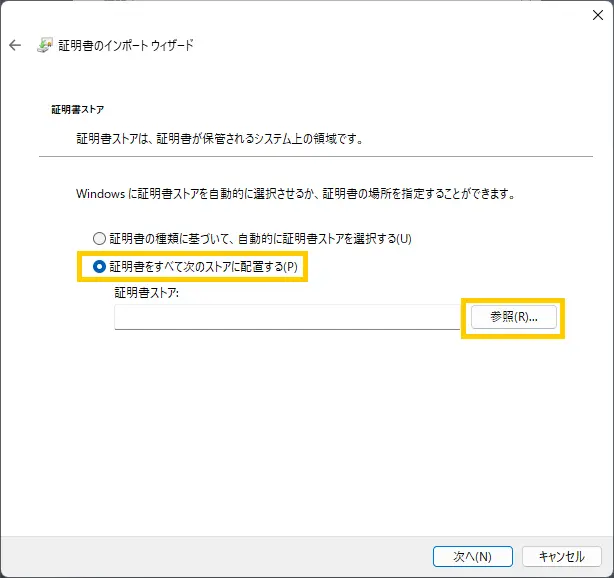
Task: Select the 証明書をすべて次のストアに配置する radio button
Action: click(98, 267)
